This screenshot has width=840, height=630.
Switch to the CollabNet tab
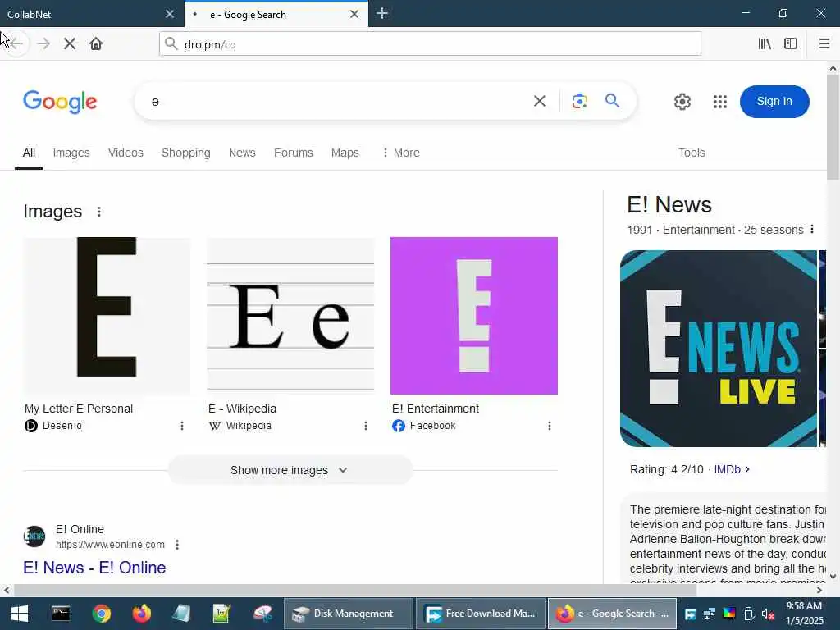91,14
